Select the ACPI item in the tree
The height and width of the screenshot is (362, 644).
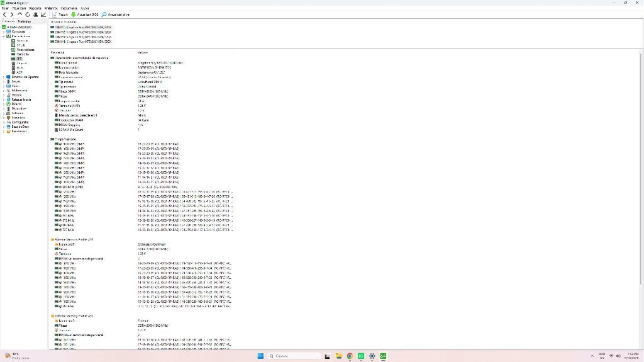tap(19, 72)
